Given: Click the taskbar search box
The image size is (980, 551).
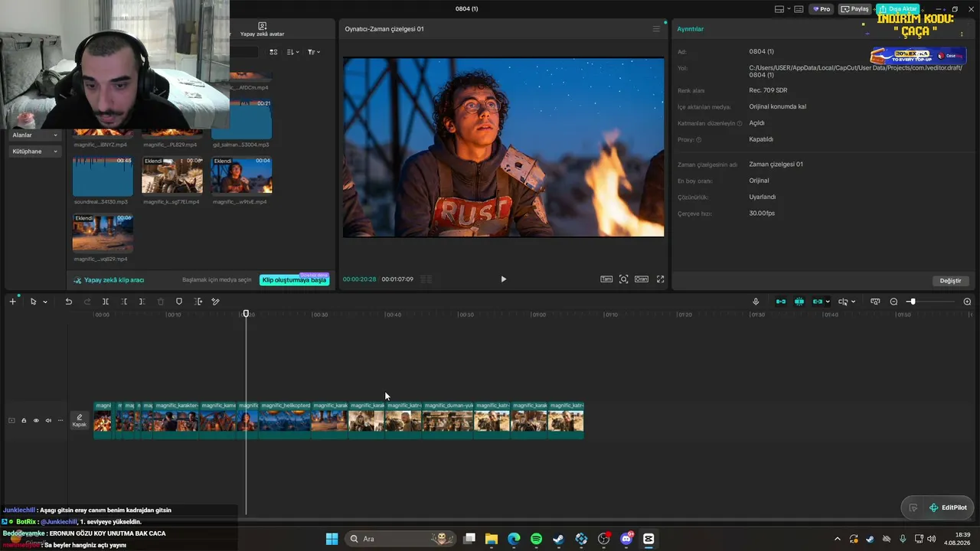Looking at the screenshot, I should (400, 539).
